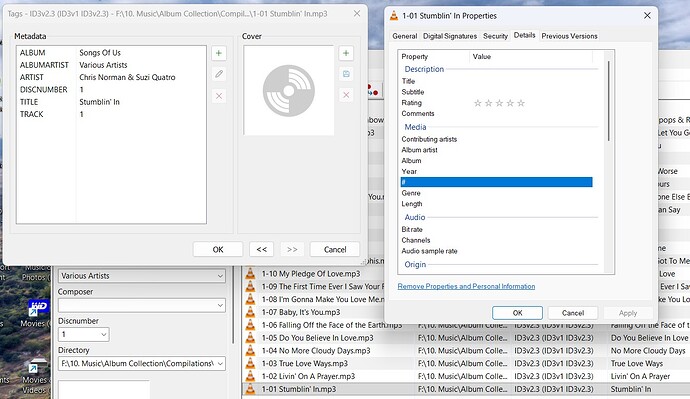Click the Contributing artists property row
This screenshot has width=690, height=399.
coord(496,139)
